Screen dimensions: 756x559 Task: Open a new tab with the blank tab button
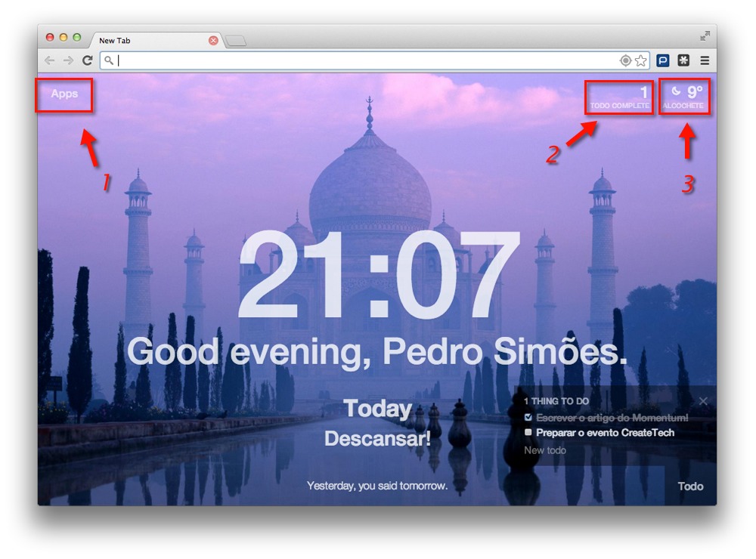pos(236,41)
